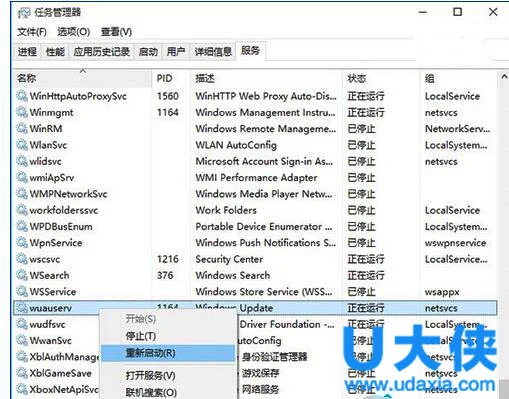Switch to the 启动 tab
509x399 pixels.
148,52
